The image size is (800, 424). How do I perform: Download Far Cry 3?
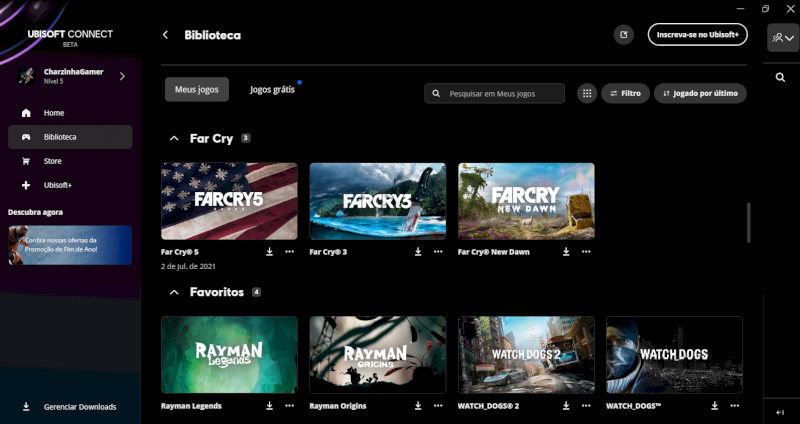coord(418,252)
